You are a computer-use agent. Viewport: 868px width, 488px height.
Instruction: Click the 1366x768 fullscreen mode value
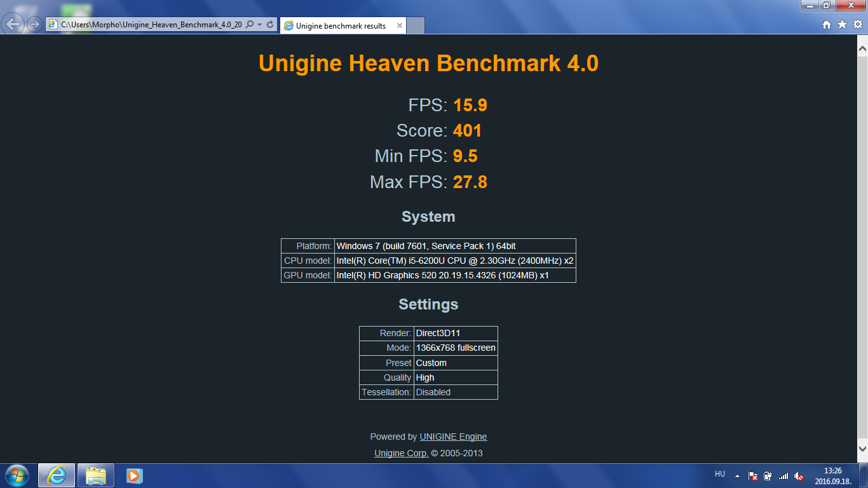tap(456, 348)
